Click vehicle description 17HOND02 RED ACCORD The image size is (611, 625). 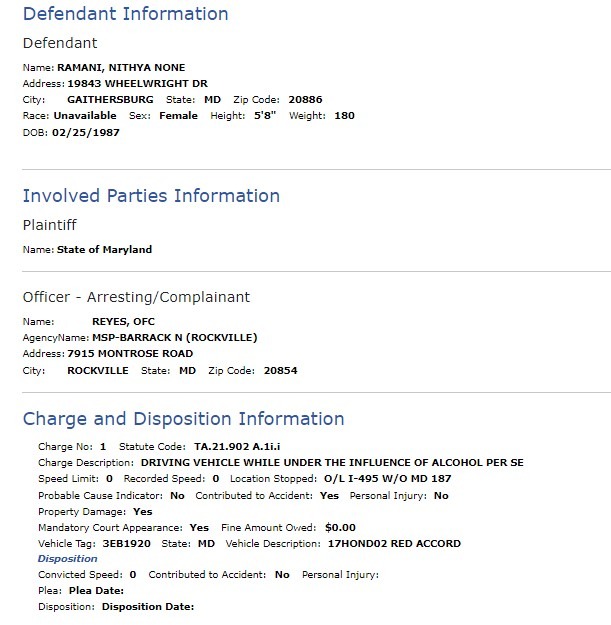[x=394, y=543]
